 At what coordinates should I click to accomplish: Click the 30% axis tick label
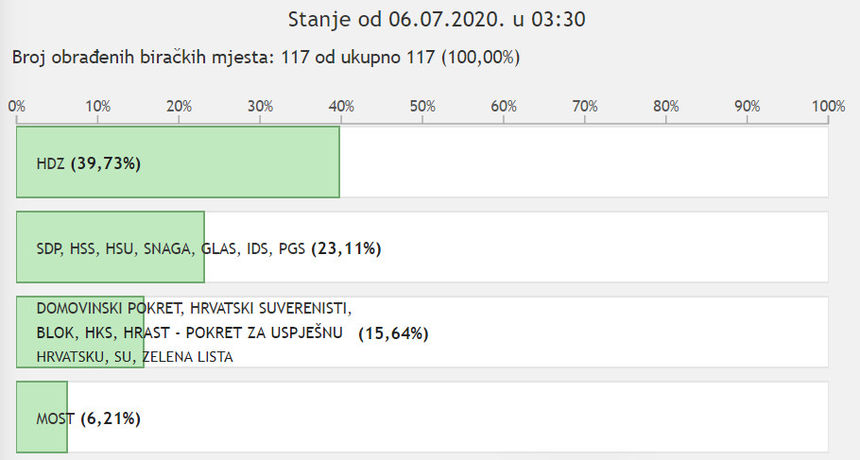point(260,106)
